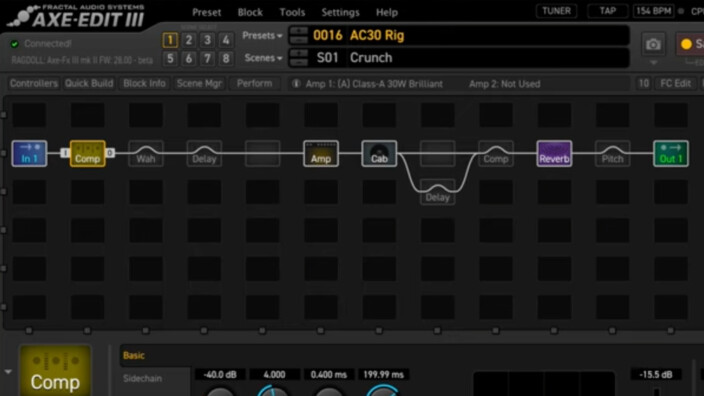Open FC Edit
The image size is (704, 396).
[x=676, y=84]
